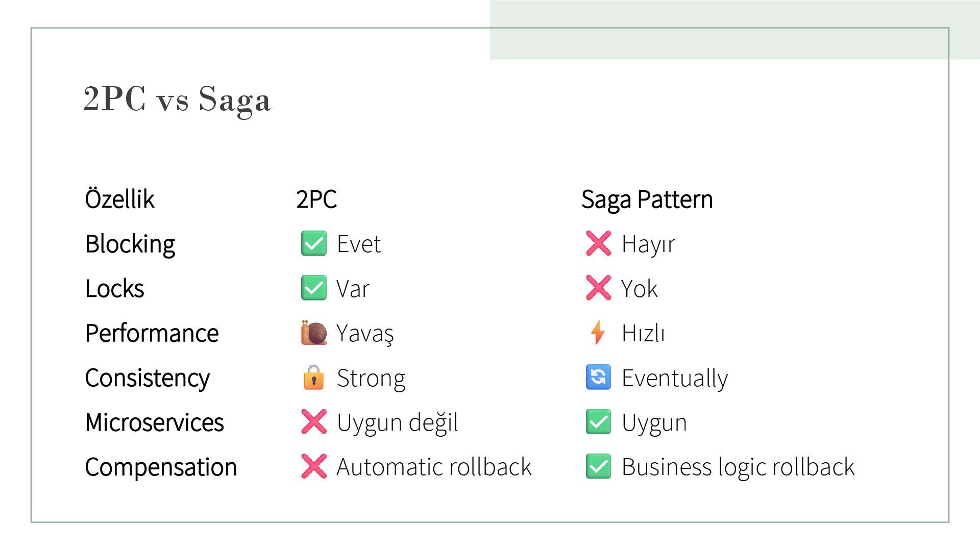980x551 pixels.
Task: Click the red cross beside Automatic rollback
Action: [x=313, y=466]
